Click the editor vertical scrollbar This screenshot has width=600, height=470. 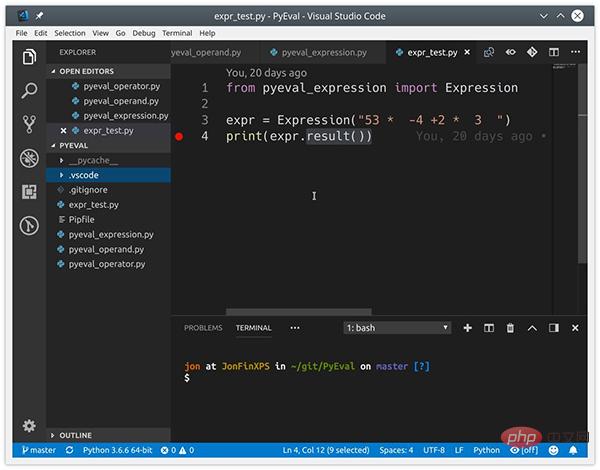coord(582,165)
